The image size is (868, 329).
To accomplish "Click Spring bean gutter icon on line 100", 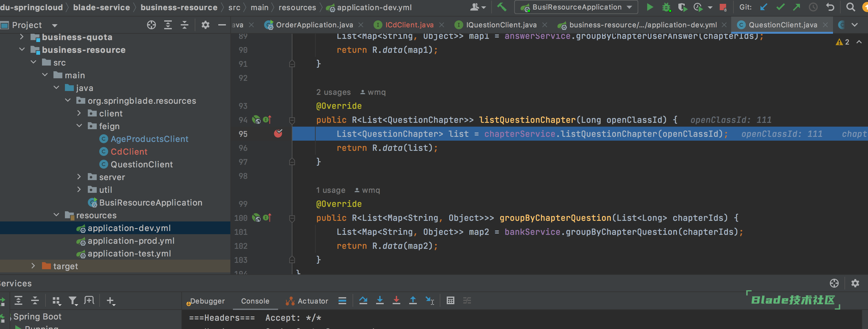I will coord(256,218).
